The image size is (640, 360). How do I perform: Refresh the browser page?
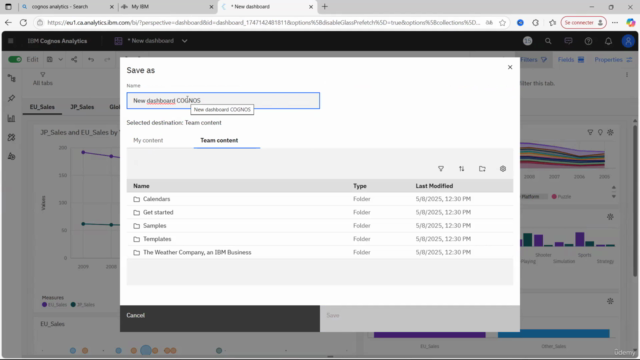click(x=23, y=23)
